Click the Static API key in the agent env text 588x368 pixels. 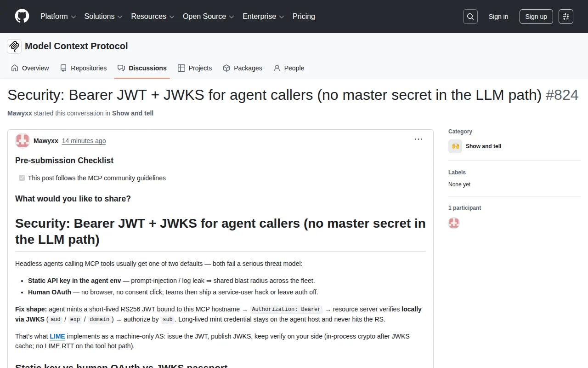tap(74, 281)
